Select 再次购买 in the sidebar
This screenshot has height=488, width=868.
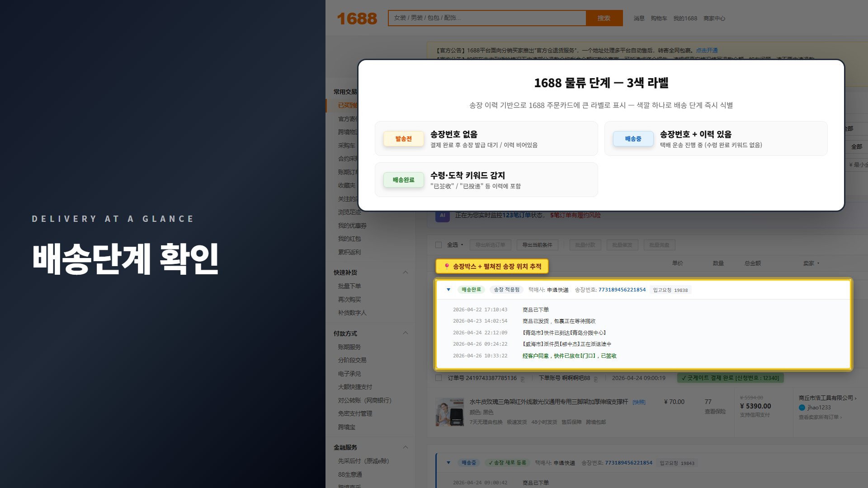(349, 300)
